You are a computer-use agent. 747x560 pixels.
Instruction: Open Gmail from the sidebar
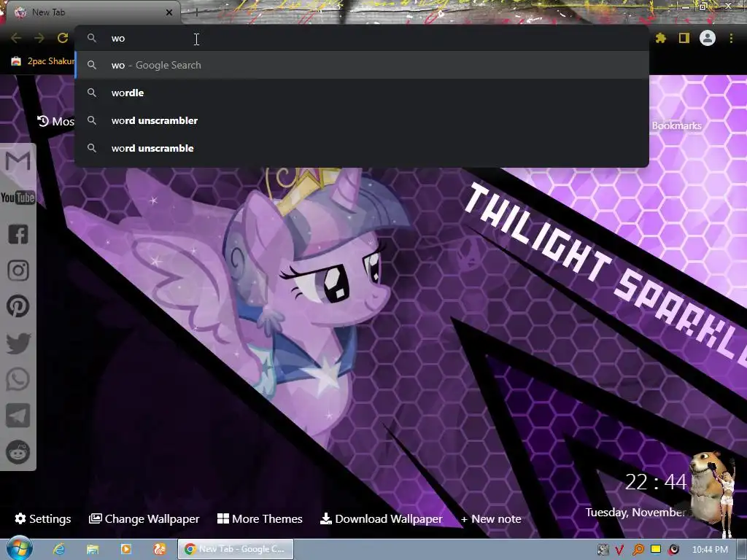tap(18, 161)
